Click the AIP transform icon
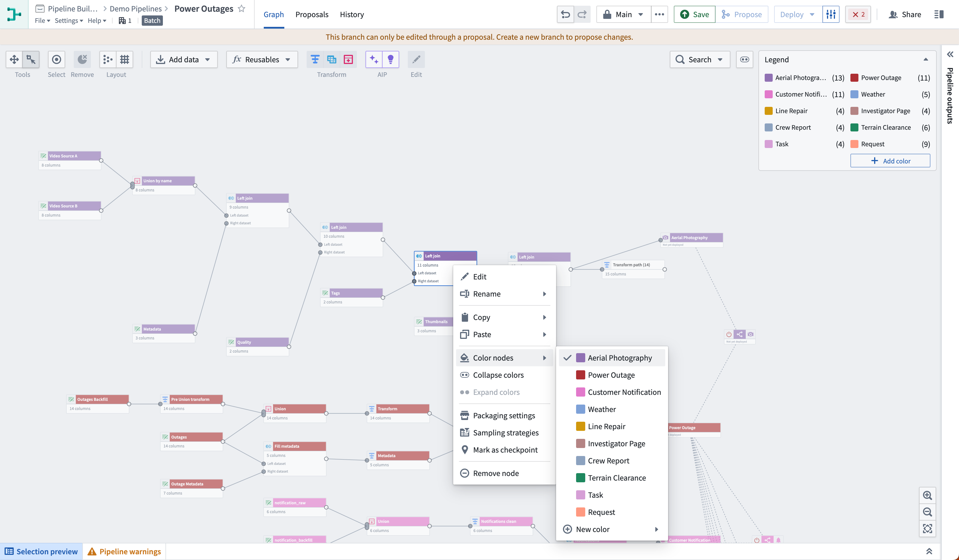This screenshot has width=959, height=560. pos(373,59)
